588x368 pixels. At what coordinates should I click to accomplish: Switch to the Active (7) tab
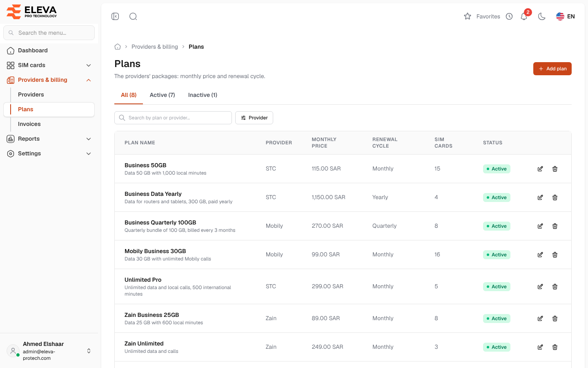click(x=163, y=95)
